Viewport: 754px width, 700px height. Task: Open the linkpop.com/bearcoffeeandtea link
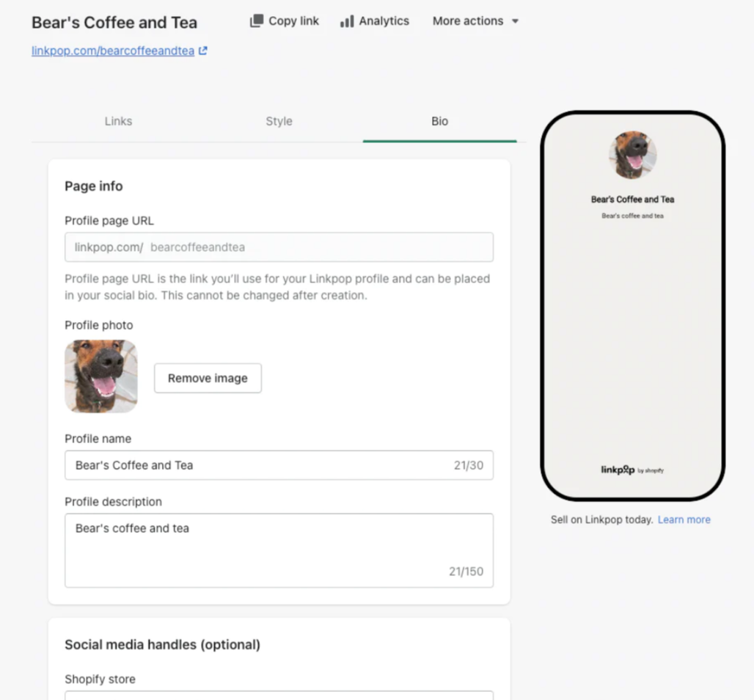point(113,51)
